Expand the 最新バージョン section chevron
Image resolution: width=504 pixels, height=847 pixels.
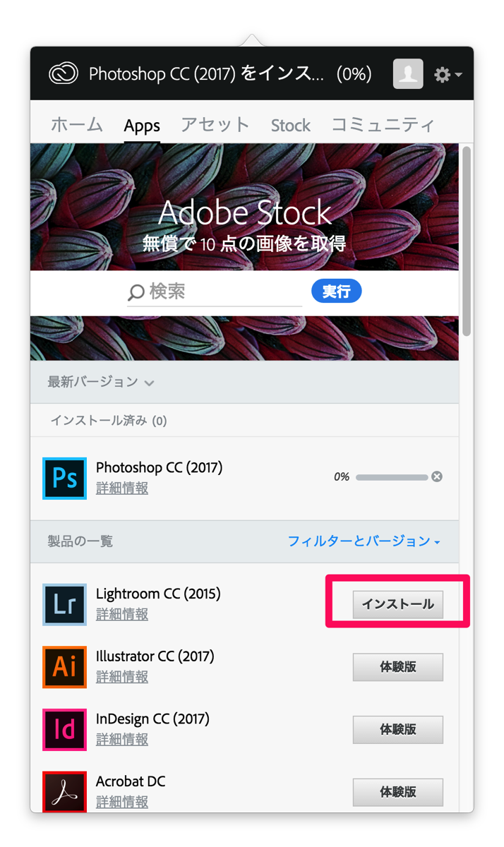(x=149, y=383)
